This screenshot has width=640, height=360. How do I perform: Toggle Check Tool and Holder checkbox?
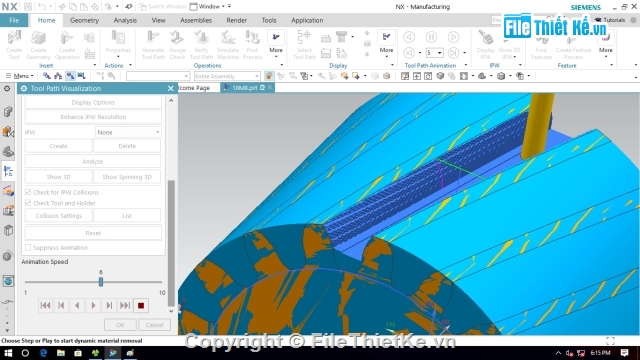[28, 203]
